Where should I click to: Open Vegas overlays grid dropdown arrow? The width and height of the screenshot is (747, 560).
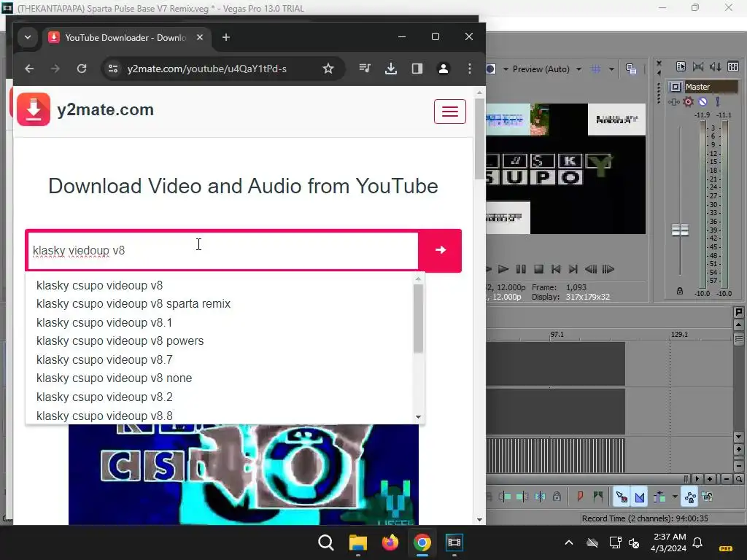point(611,69)
